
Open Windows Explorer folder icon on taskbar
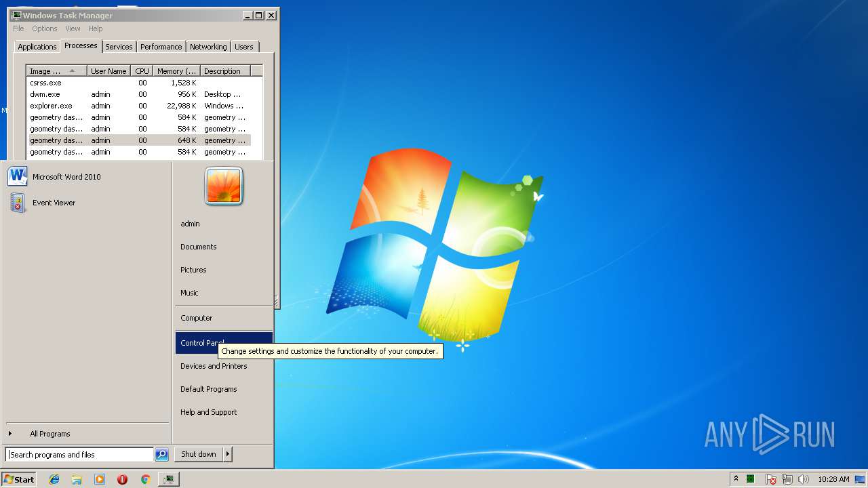click(77, 479)
